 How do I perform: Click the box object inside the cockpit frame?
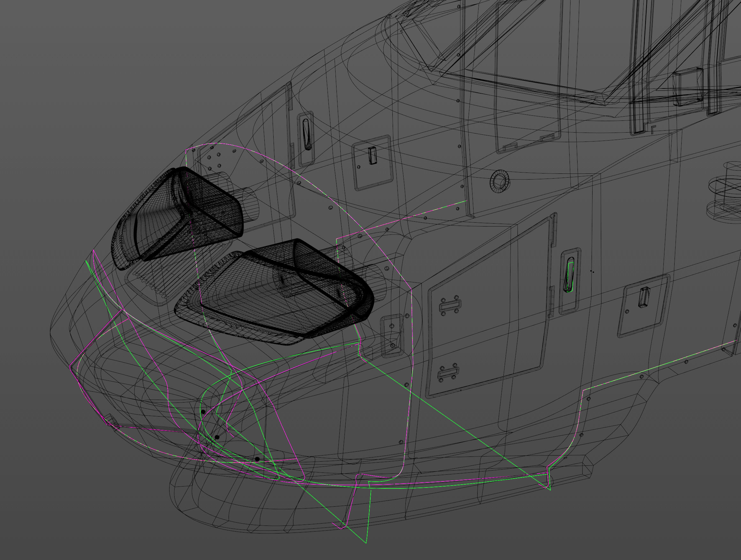(687, 87)
